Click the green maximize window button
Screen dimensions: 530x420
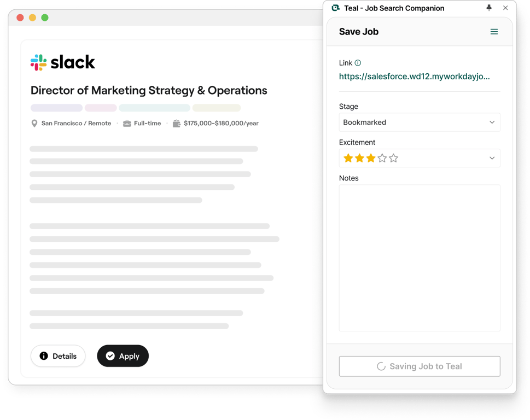[45, 17]
